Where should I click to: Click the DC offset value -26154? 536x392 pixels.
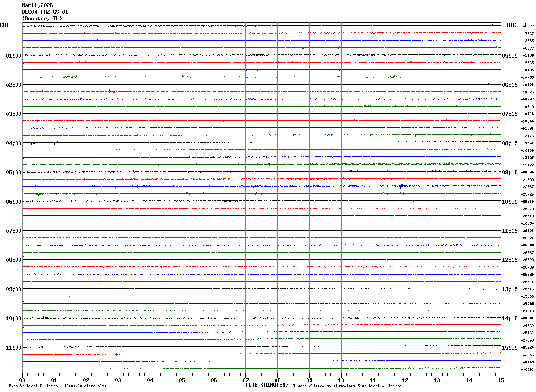tap(528, 223)
